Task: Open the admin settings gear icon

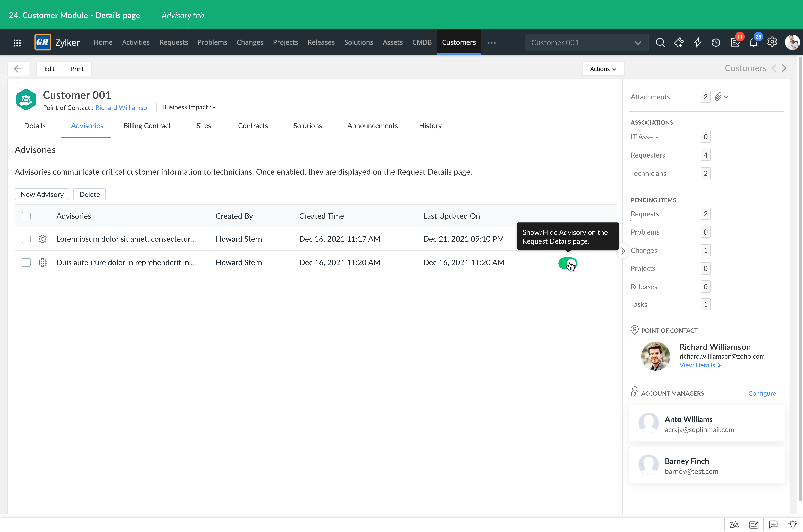Action: 772,42
